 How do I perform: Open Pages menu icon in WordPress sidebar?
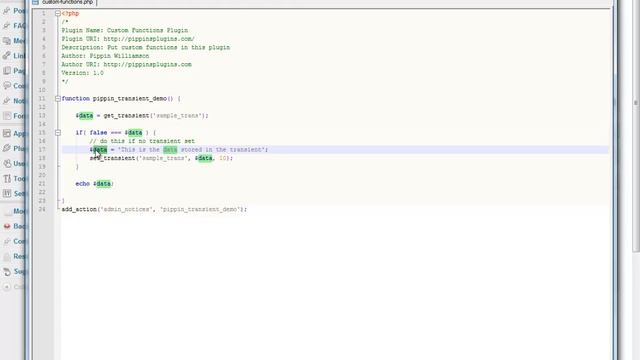[7, 71]
